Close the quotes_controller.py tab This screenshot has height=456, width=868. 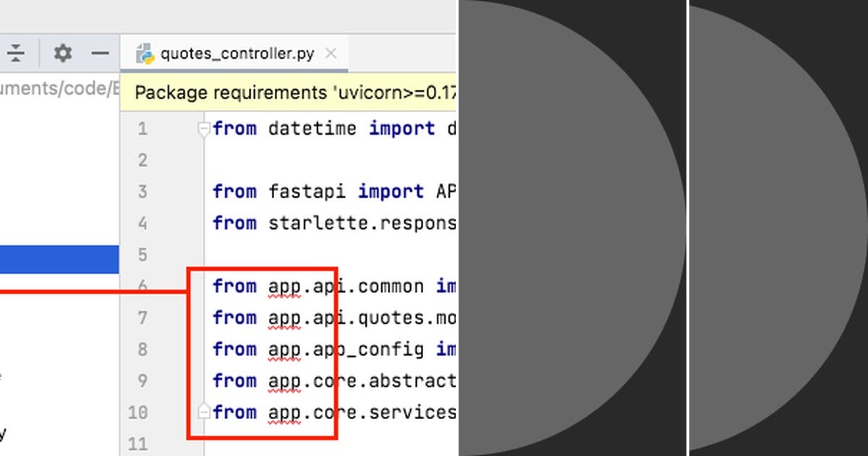click(x=331, y=53)
